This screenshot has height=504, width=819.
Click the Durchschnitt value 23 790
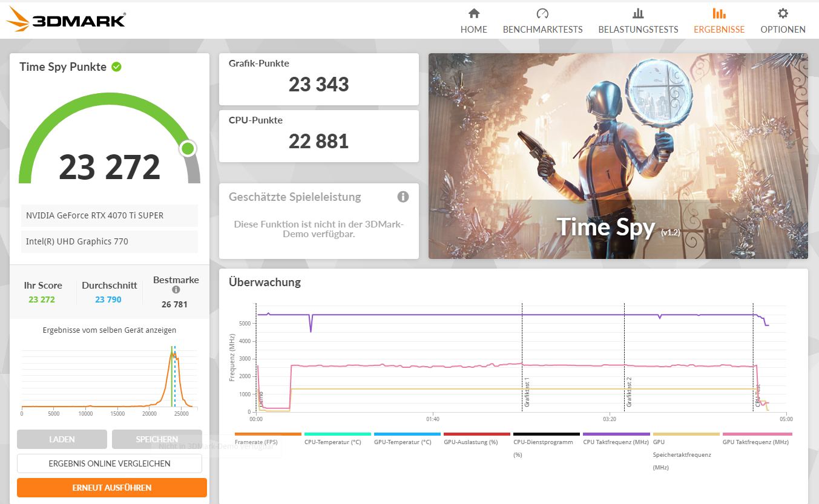point(108,299)
